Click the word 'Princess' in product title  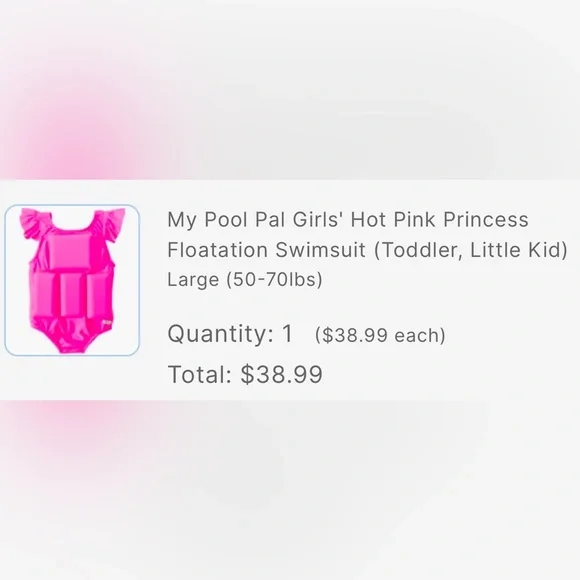486,219
